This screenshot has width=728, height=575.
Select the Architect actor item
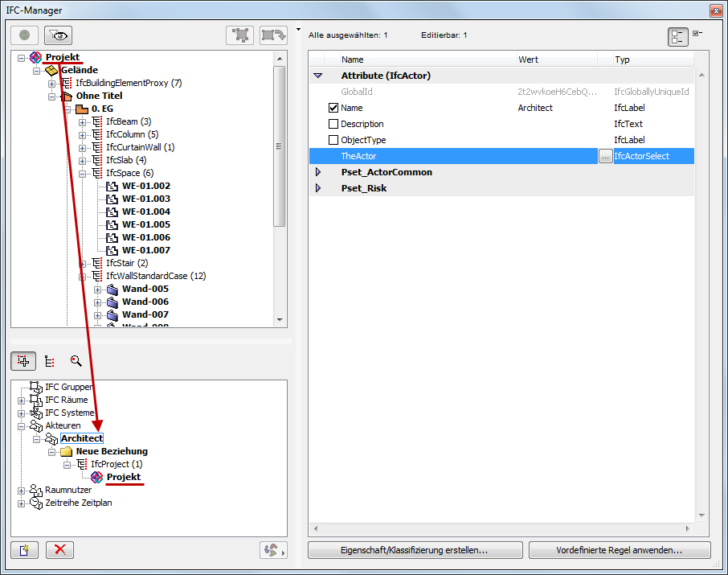[82, 438]
